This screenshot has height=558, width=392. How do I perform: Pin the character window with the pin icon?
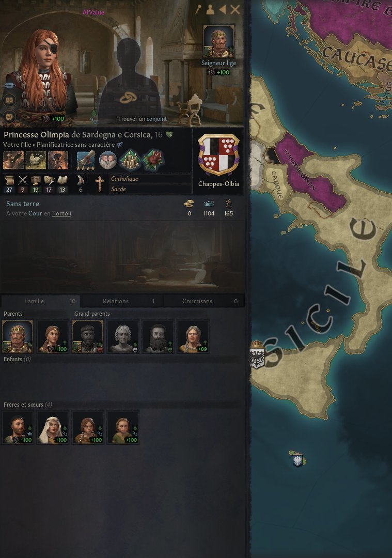point(198,10)
